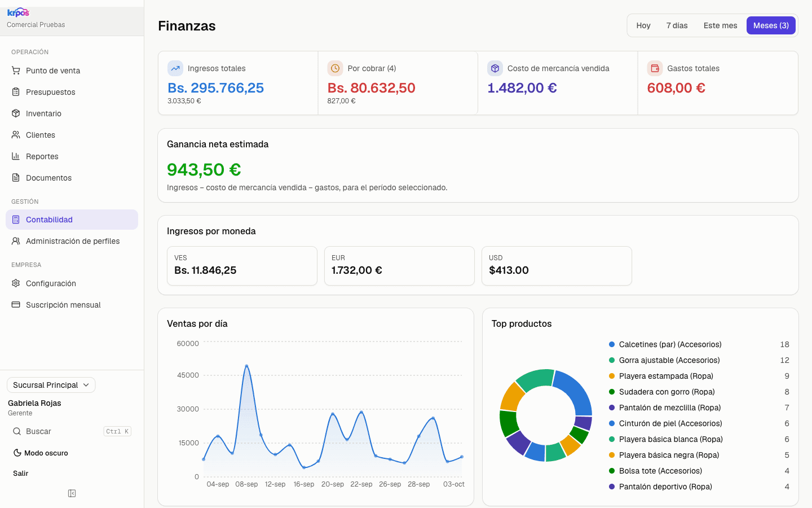Click the document icon beside Documentos

[16, 178]
